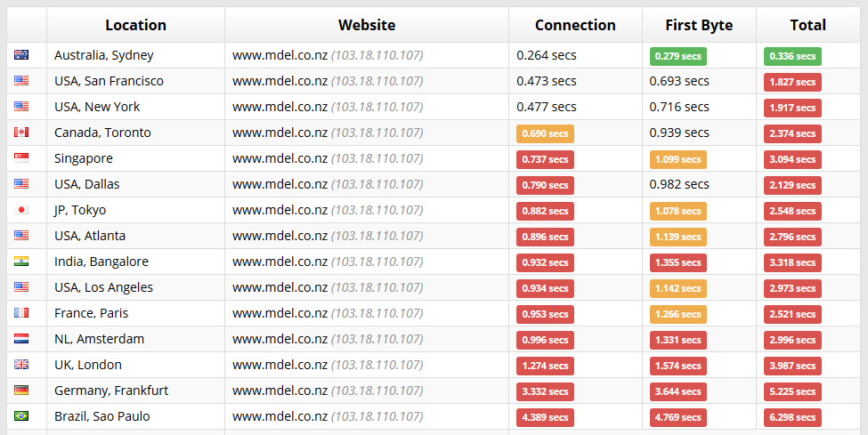Click the France flag icon

coord(21,313)
